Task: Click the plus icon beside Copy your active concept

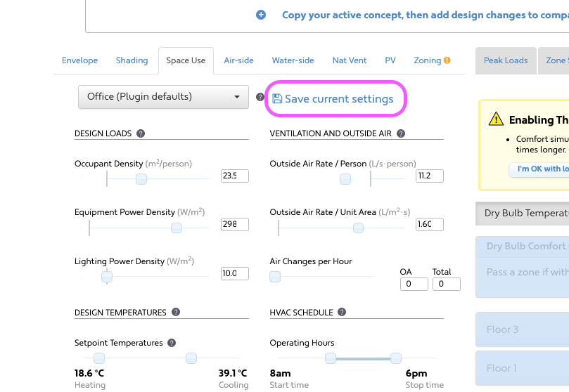Action: point(260,15)
